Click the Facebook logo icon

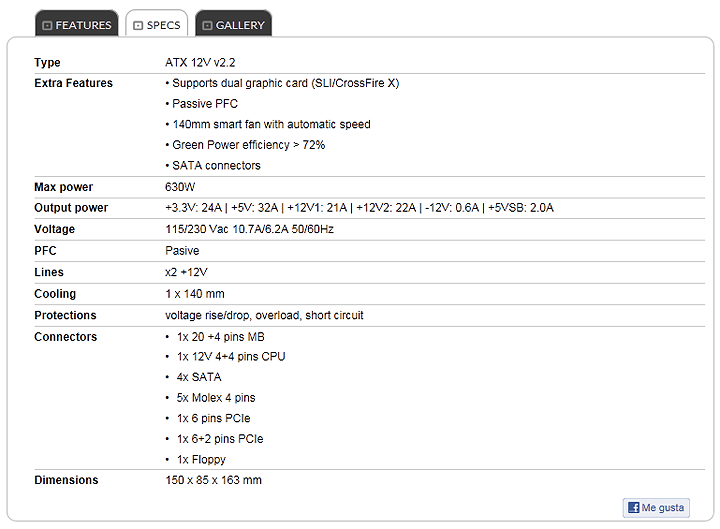click(x=634, y=508)
